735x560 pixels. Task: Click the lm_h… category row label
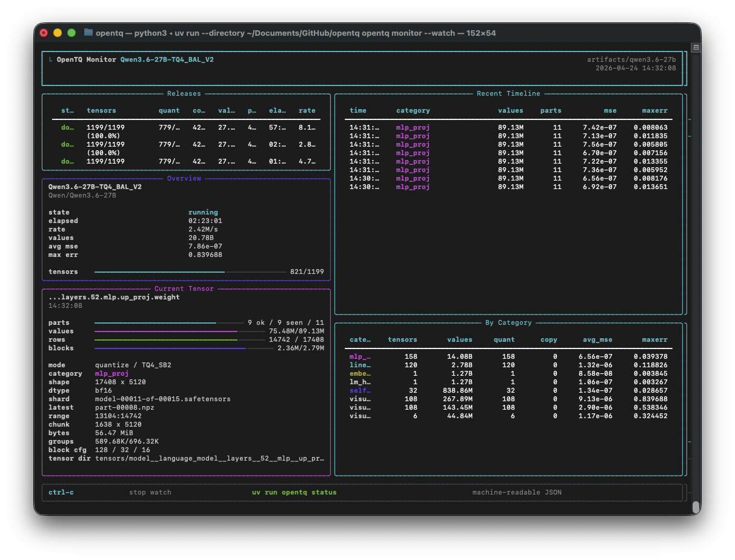360,382
